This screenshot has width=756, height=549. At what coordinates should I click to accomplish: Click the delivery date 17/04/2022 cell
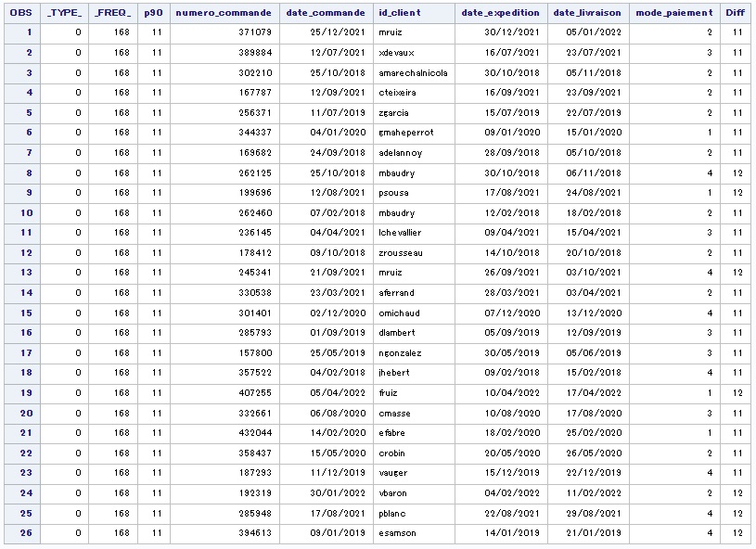click(x=588, y=392)
